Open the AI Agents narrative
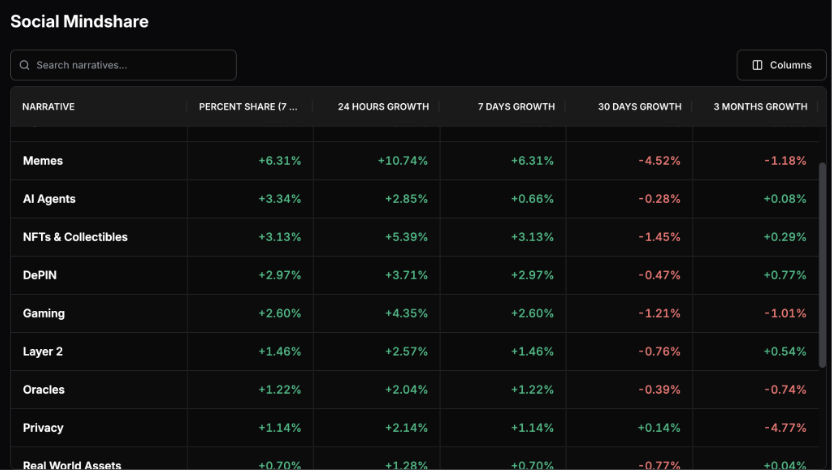The width and height of the screenshot is (838, 476). coord(49,199)
